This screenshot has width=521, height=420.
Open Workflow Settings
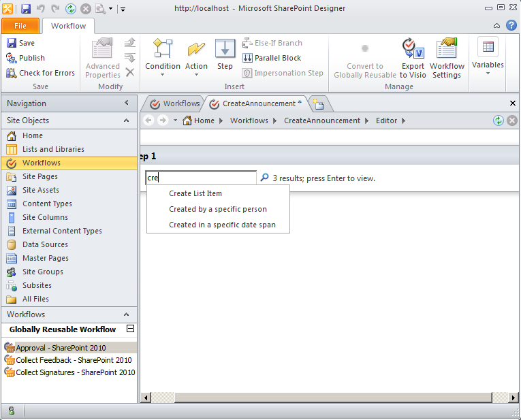tap(447, 58)
